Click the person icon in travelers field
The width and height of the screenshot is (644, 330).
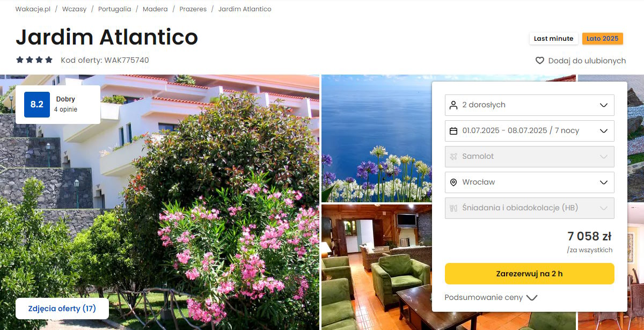(x=453, y=105)
